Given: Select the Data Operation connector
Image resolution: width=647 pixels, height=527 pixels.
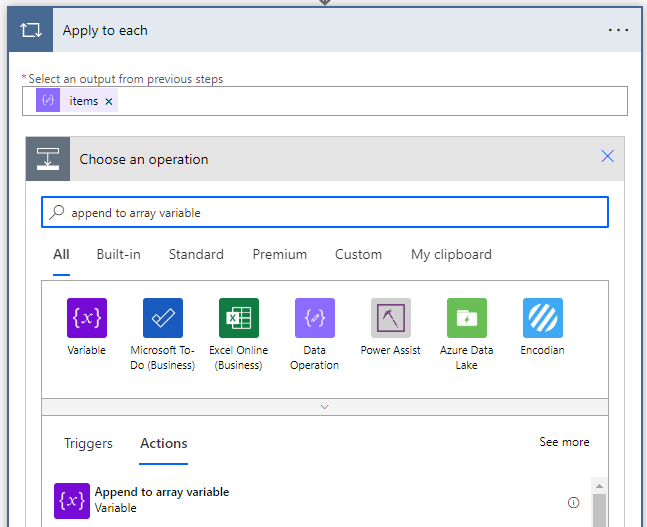Looking at the screenshot, I should (314, 318).
